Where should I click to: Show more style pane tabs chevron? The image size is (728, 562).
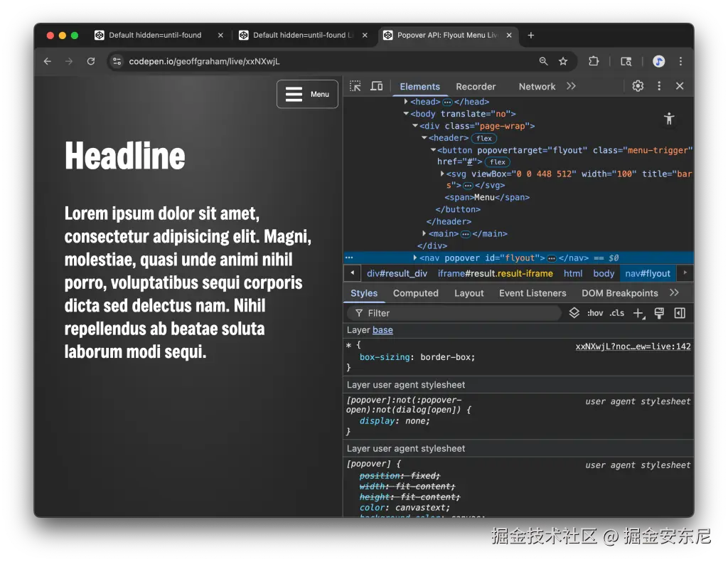[x=674, y=292]
